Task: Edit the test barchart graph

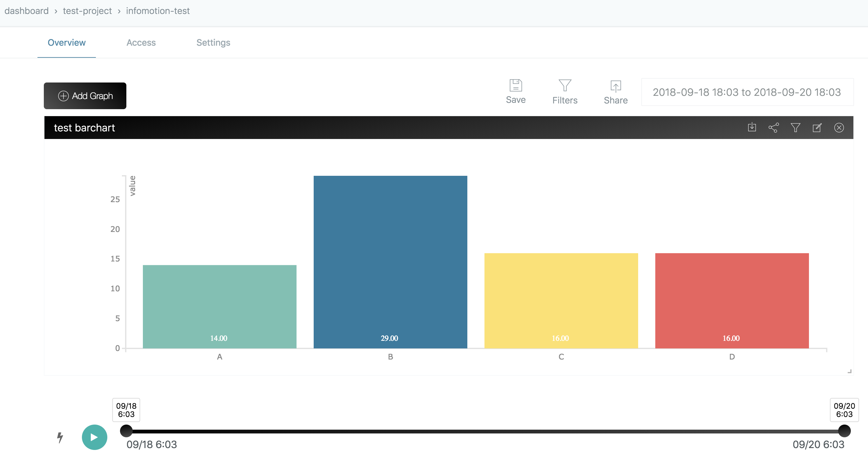Action: click(x=817, y=128)
